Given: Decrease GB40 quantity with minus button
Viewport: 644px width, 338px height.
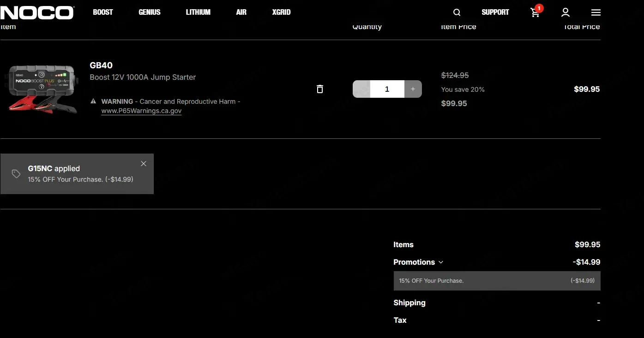Looking at the screenshot, I should [x=361, y=89].
